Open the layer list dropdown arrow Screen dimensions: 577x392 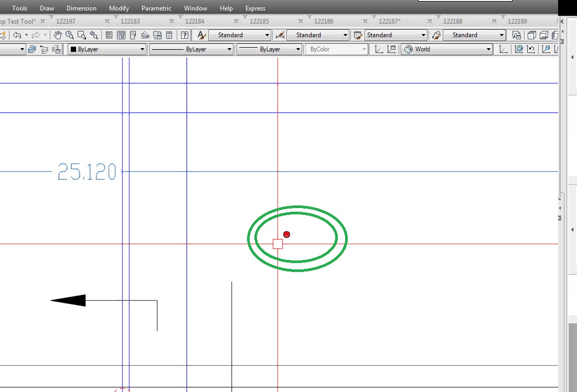(22, 49)
